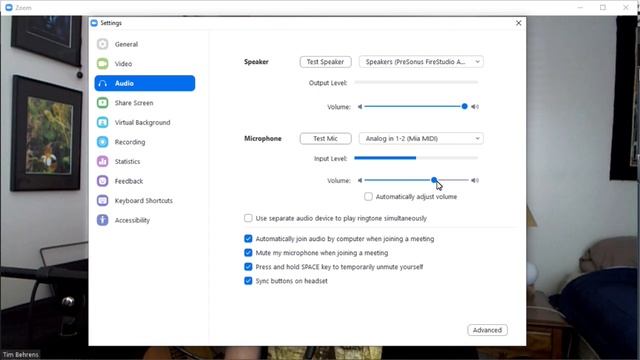The image size is (640, 360).
Task: Click the microphone Input Level meter
Action: [416, 158]
